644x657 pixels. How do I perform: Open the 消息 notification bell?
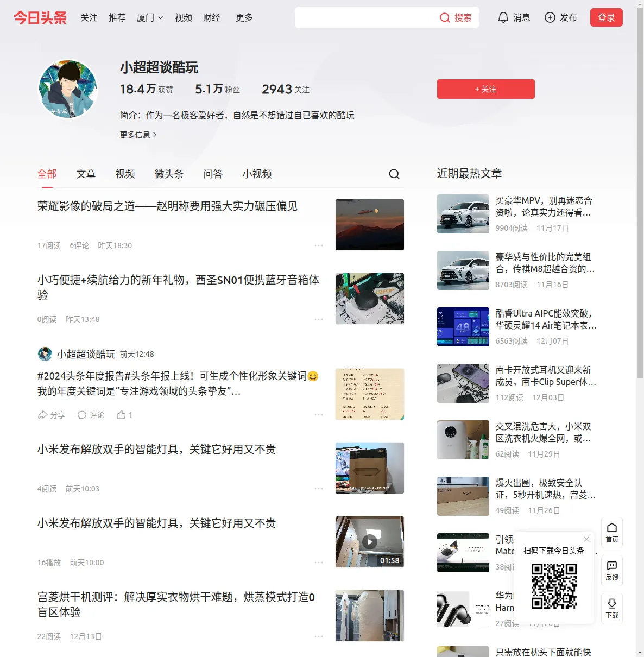[x=503, y=17]
